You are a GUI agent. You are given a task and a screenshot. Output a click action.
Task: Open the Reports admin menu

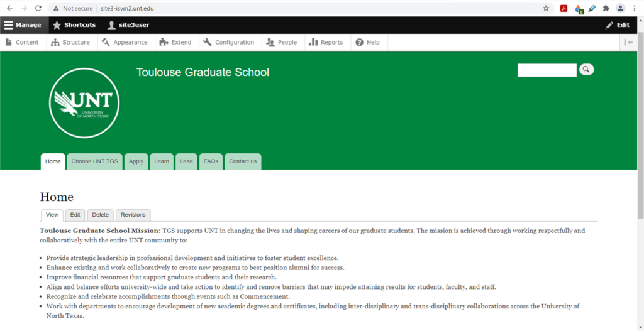tap(326, 42)
